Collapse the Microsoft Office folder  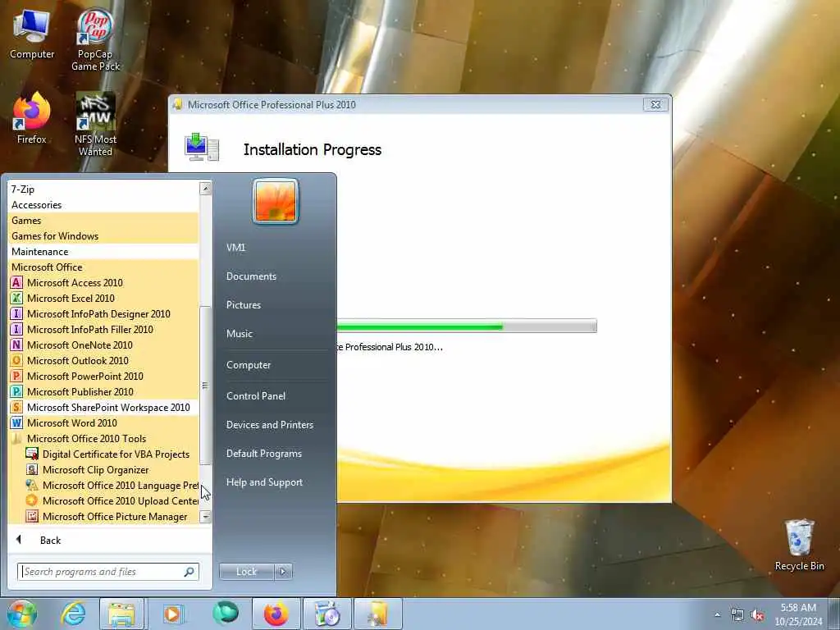47,267
